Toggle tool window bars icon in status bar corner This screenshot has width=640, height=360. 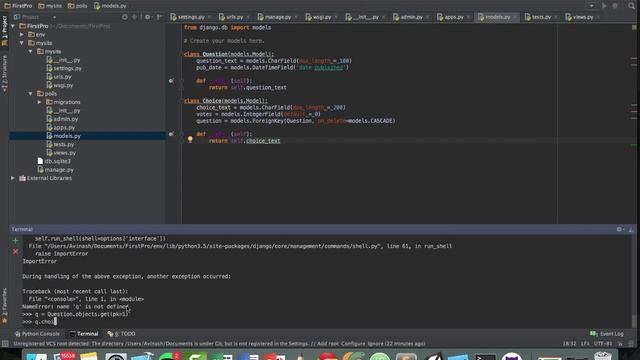click(x=5, y=344)
